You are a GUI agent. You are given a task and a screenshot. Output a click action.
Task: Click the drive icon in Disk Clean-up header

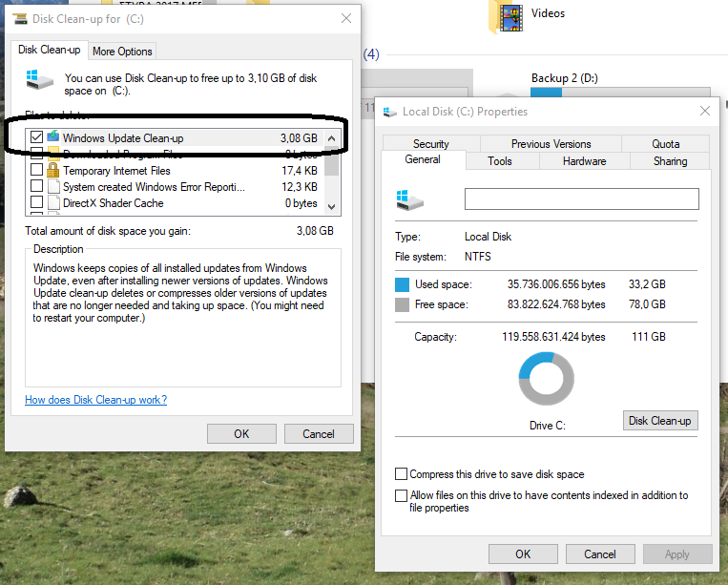click(x=39, y=79)
